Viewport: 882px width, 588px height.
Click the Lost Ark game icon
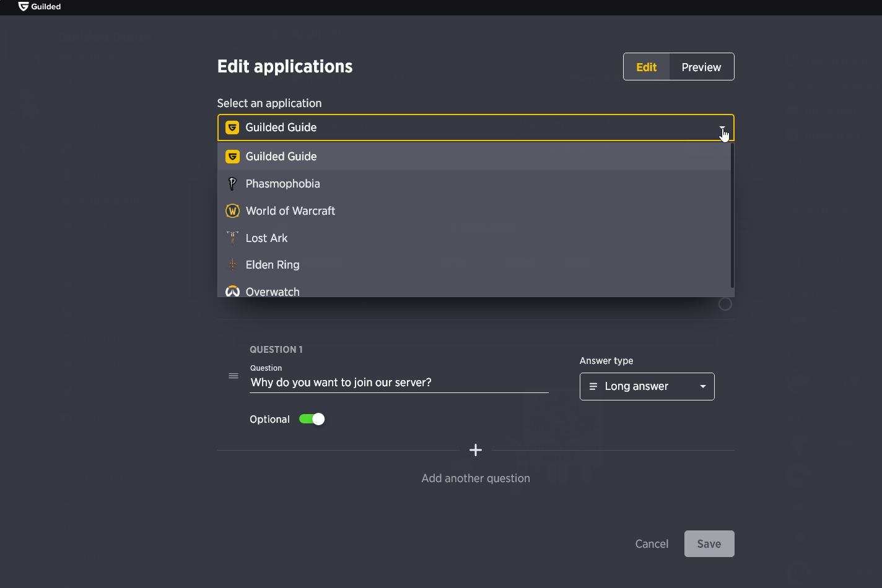232,238
